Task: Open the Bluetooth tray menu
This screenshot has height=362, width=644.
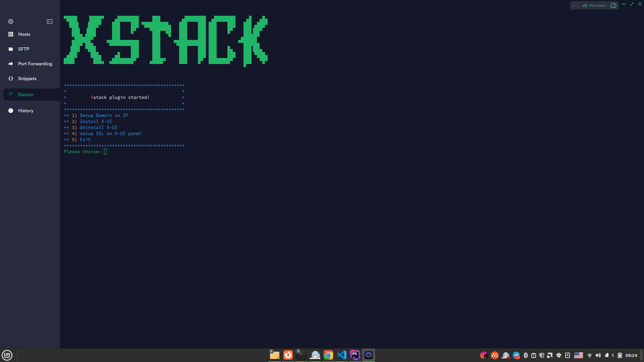Action: (526, 355)
